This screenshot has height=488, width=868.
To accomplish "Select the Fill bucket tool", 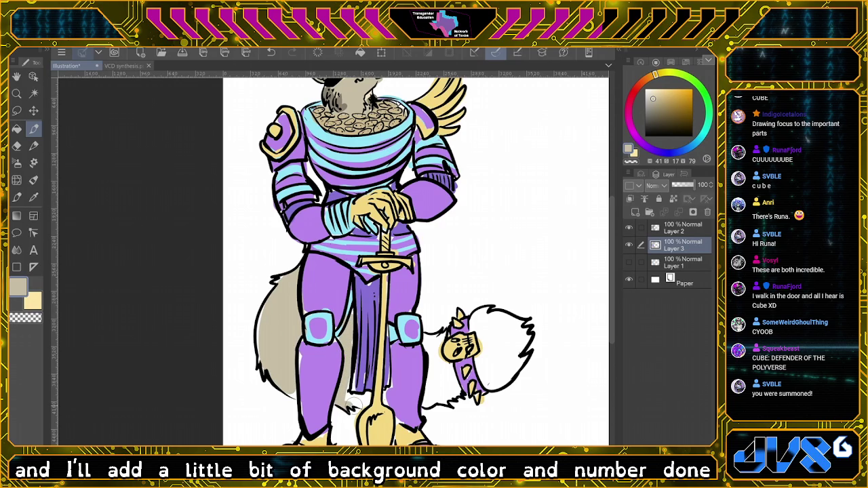I will (x=16, y=129).
